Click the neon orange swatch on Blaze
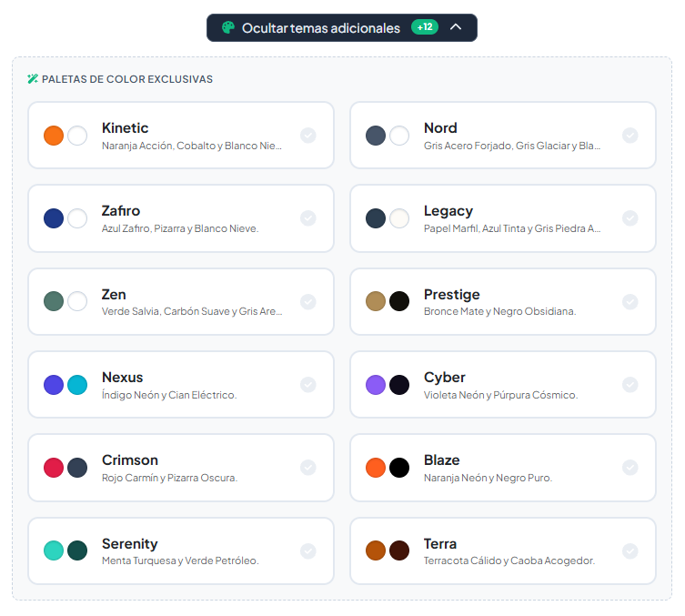 [376, 468]
